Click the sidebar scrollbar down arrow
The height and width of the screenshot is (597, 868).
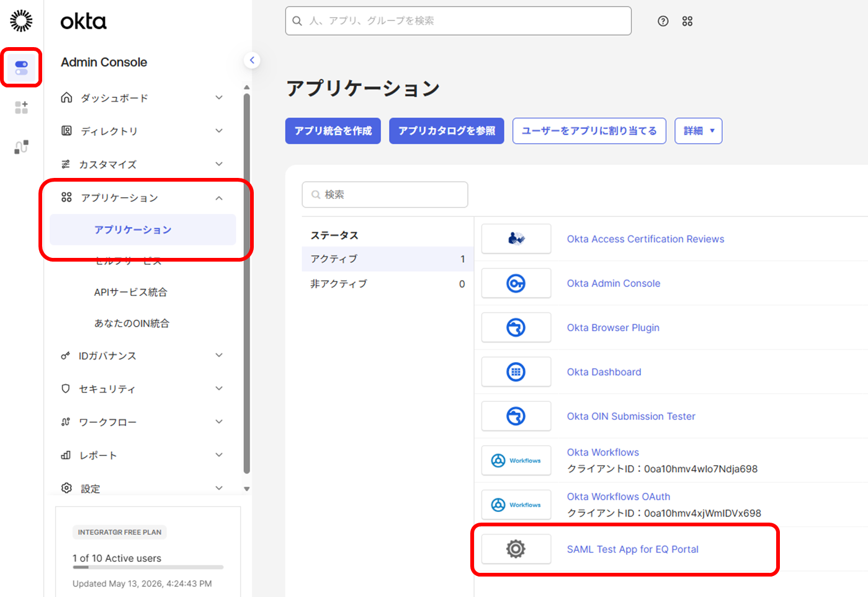(247, 489)
